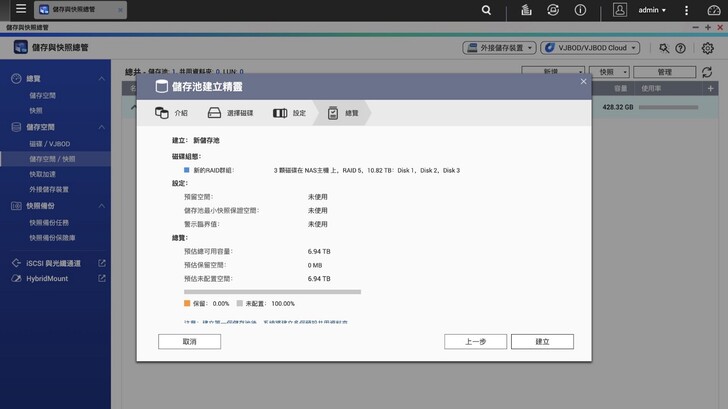The width and height of the screenshot is (728, 409).
Task: Open the main hamburger menu
Action: (x=20, y=10)
